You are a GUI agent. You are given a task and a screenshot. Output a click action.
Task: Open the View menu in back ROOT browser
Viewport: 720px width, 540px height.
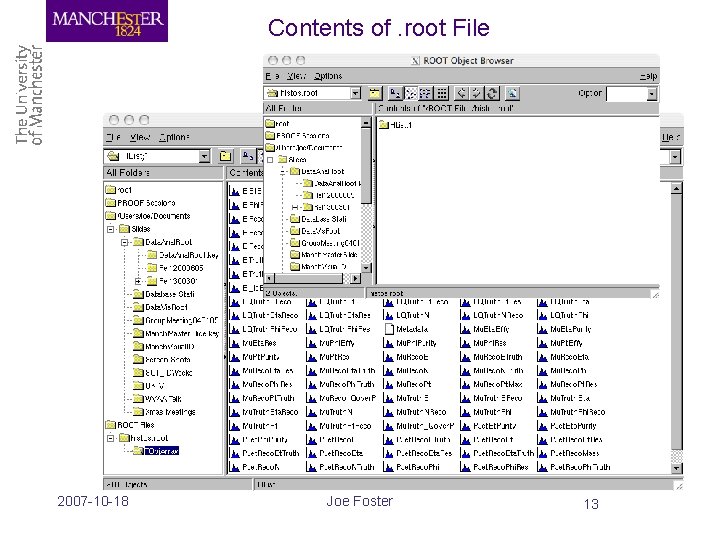(x=140, y=137)
